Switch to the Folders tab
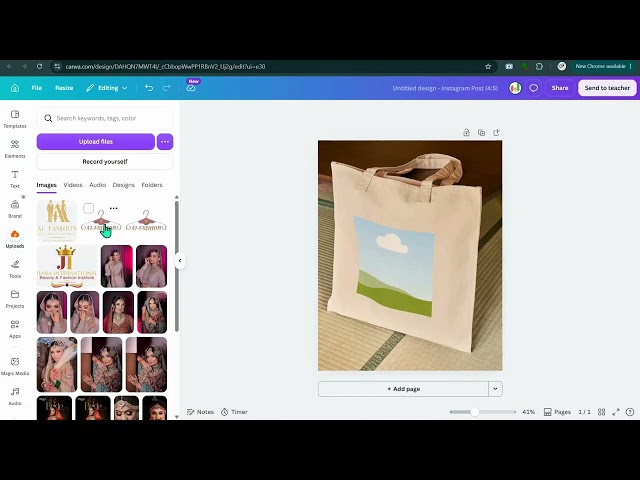This screenshot has width=640, height=480. click(x=152, y=185)
